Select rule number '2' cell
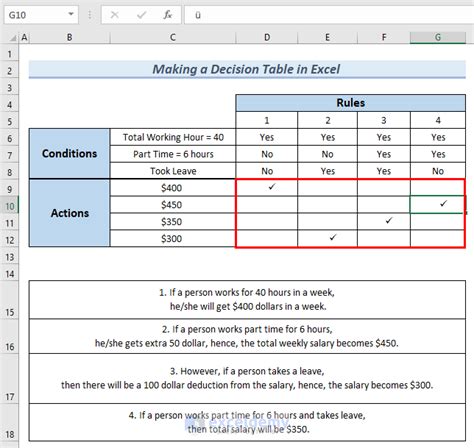The height and width of the screenshot is (448, 474). (327, 120)
